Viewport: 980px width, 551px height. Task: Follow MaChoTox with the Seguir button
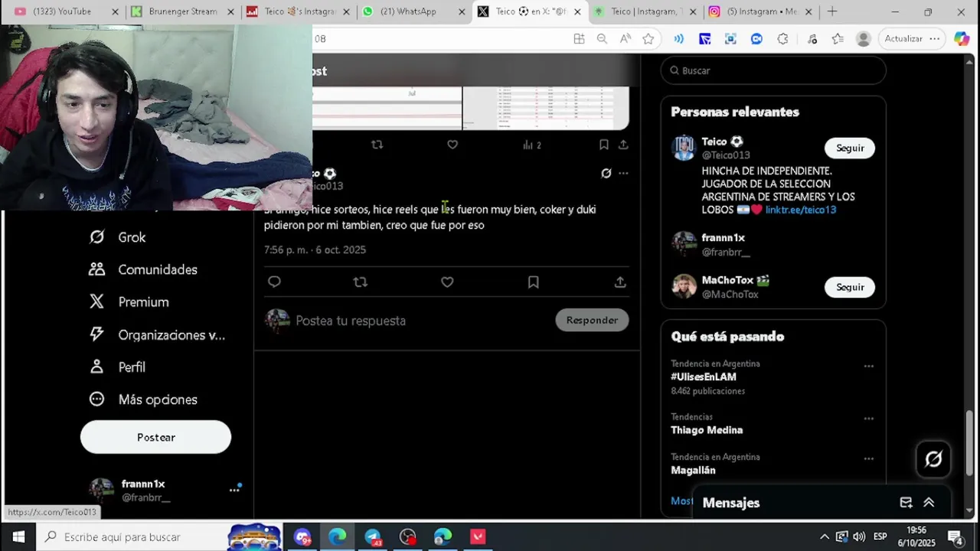click(850, 287)
